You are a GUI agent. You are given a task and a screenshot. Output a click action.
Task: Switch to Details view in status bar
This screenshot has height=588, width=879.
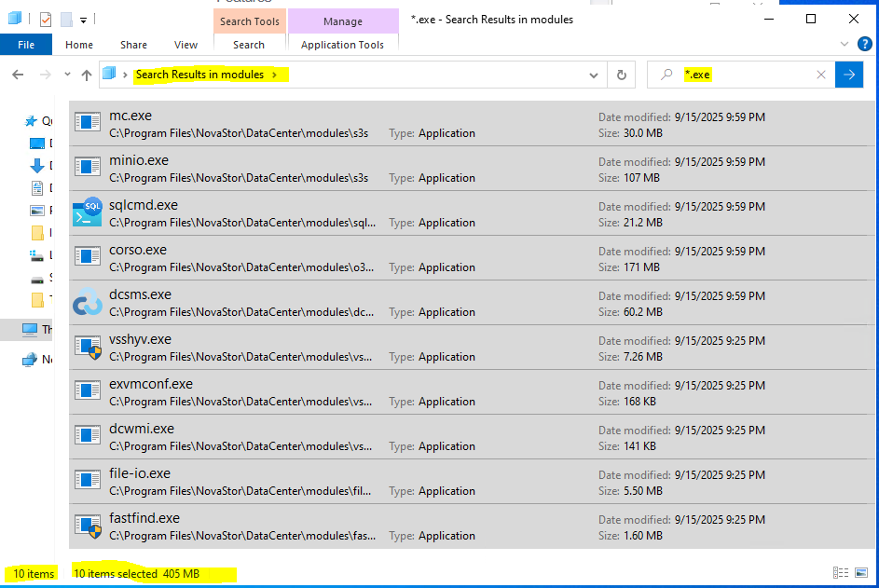[841, 573]
